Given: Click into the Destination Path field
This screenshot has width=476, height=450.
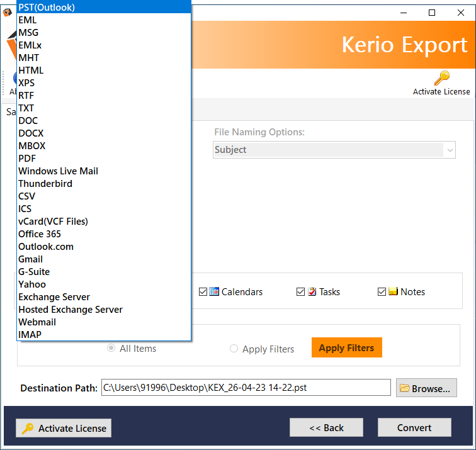Looking at the screenshot, I should (246, 388).
